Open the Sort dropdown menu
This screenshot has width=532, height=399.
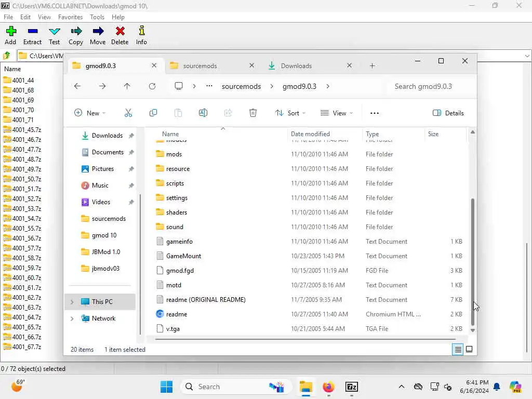tap(290, 113)
